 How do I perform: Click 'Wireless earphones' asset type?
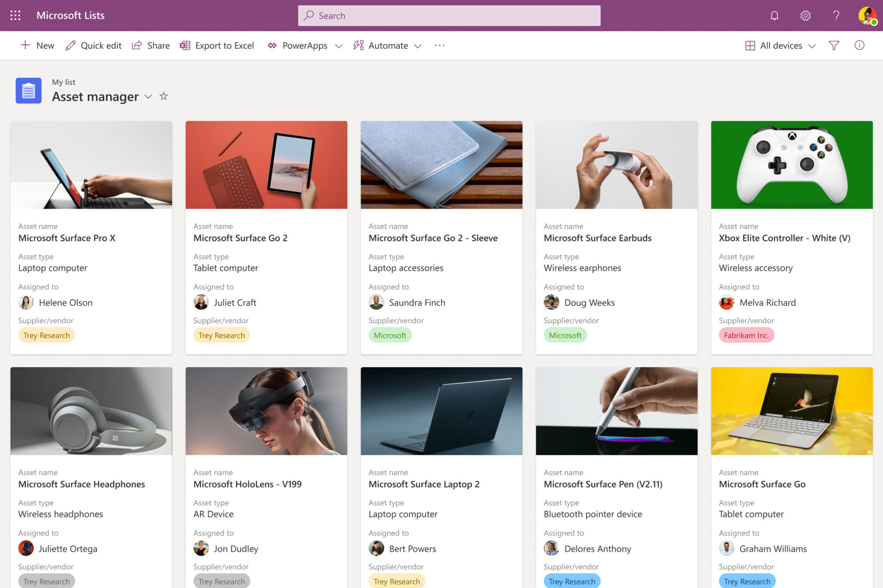(x=582, y=268)
